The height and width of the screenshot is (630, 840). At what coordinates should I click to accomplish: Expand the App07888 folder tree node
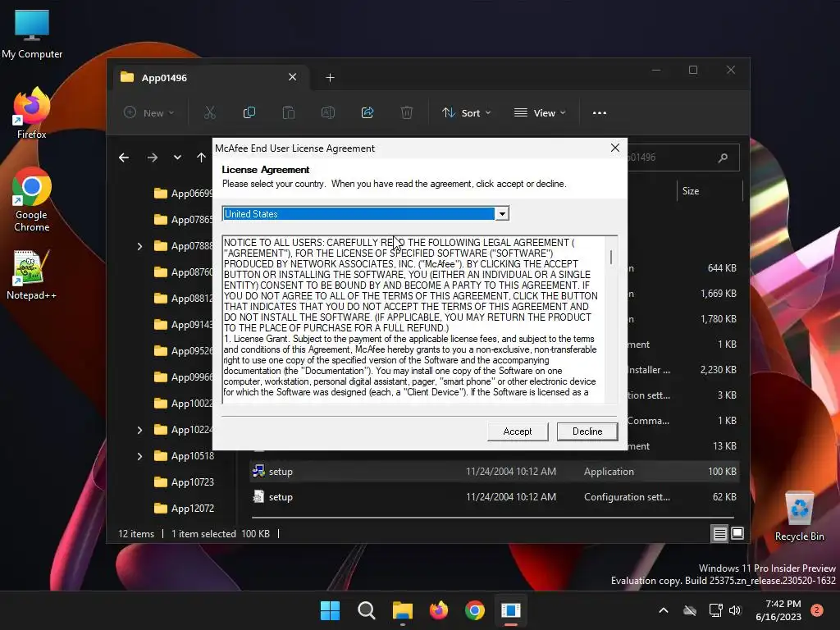pyautogui.click(x=139, y=246)
